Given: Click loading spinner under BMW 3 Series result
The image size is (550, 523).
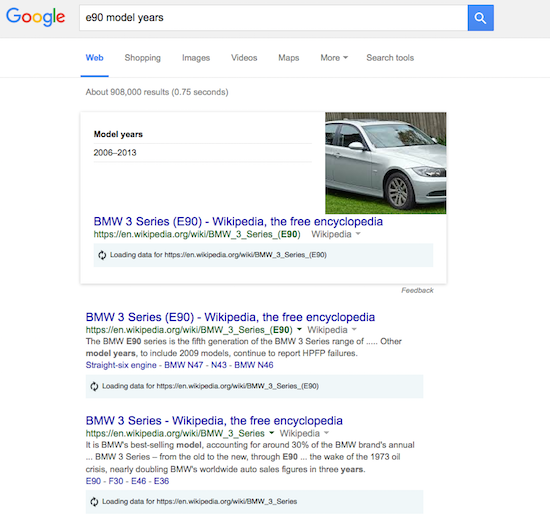Looking at the screenshot, I should [94, 502].
